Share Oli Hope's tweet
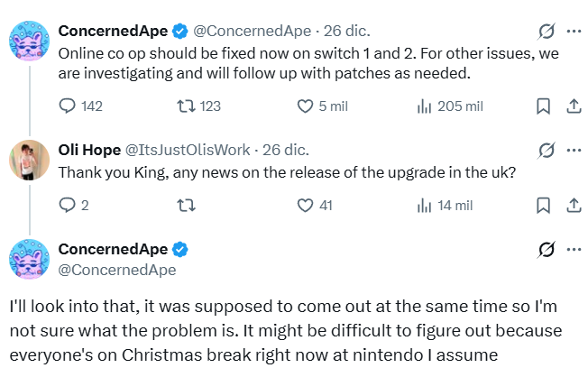Viewport: 588px width, 368px height. pyautogui.click(x=572, y=206)
